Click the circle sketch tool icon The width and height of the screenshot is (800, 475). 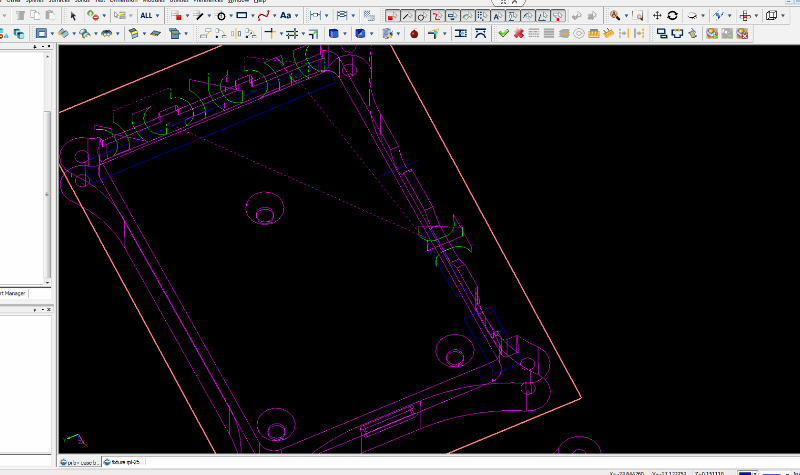click(x=220, y=16)
